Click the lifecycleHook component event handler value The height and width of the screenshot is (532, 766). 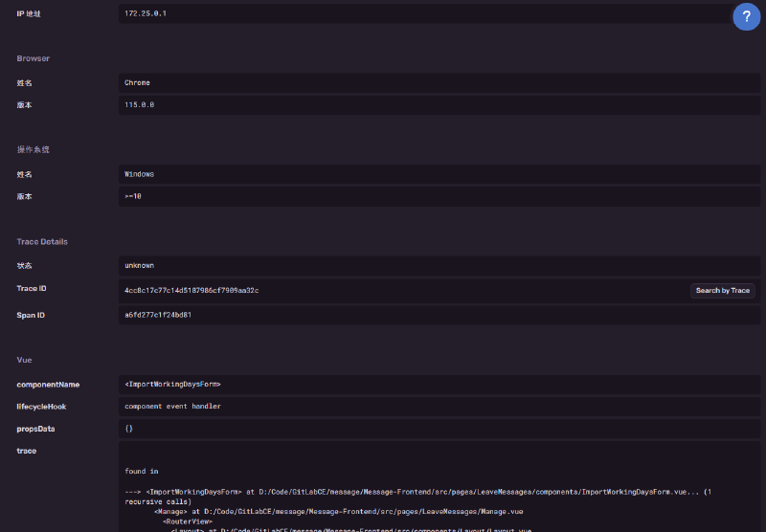(x=172, y=406)
